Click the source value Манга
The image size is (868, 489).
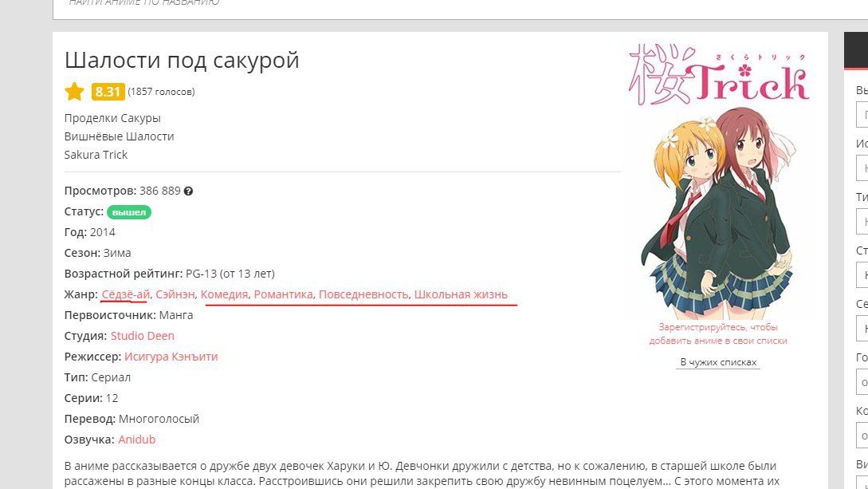tap(176, 315)
